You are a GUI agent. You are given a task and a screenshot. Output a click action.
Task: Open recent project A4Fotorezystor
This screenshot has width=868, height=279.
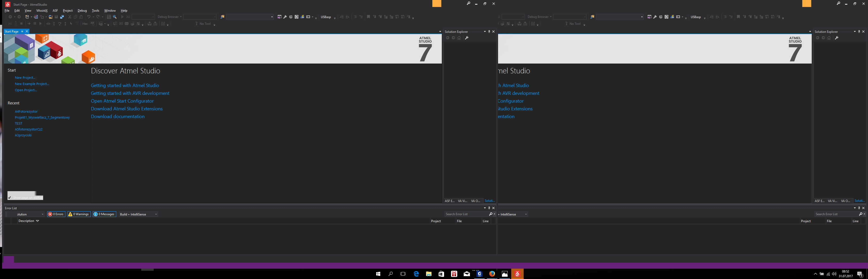point(26,112)
